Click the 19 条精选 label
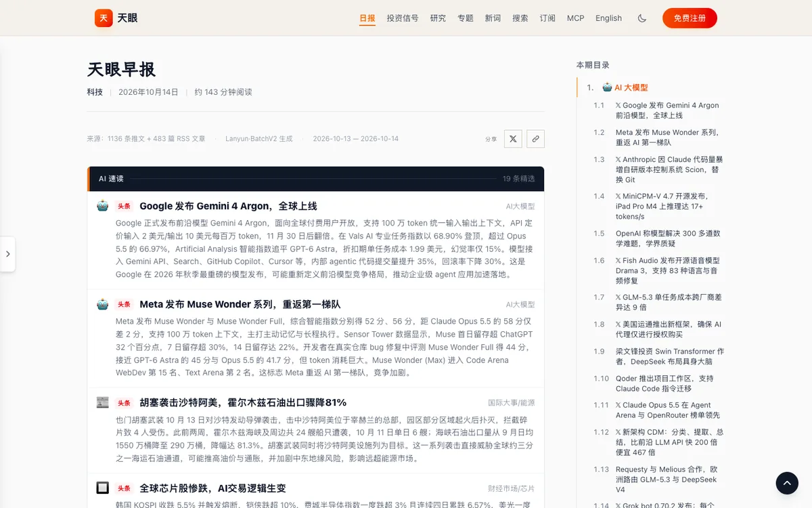 [x=519, y=179]
